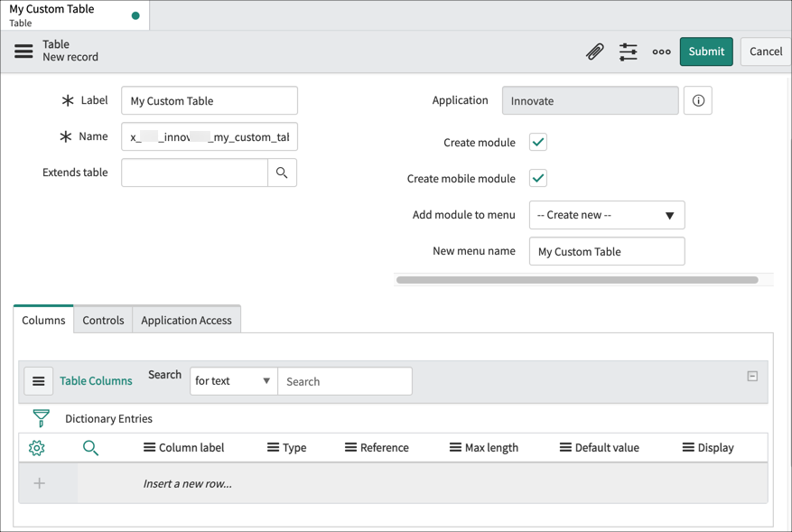Open the 'for text' search type dropdown
The height and width of the screenshot is (532, 792).
pos(232,381)
